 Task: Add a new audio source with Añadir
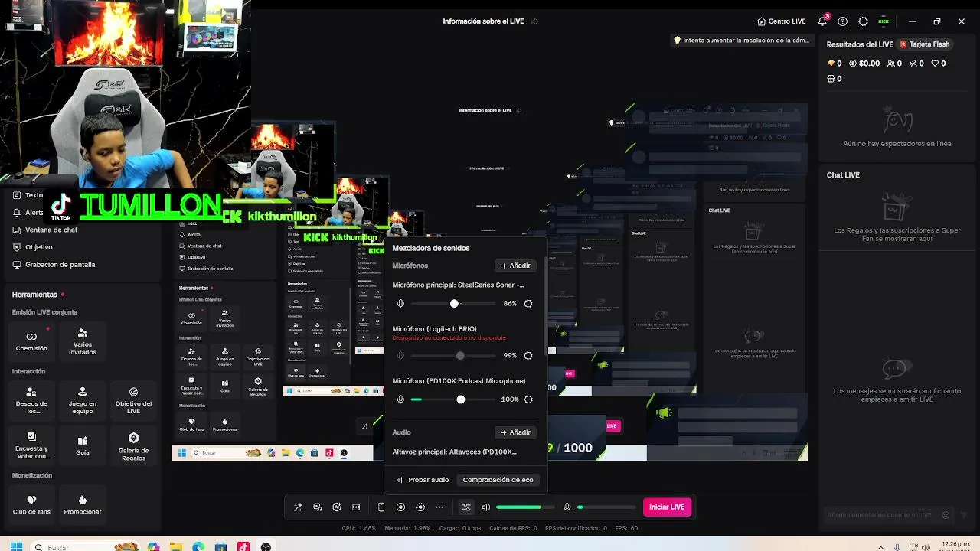[515, 432]
